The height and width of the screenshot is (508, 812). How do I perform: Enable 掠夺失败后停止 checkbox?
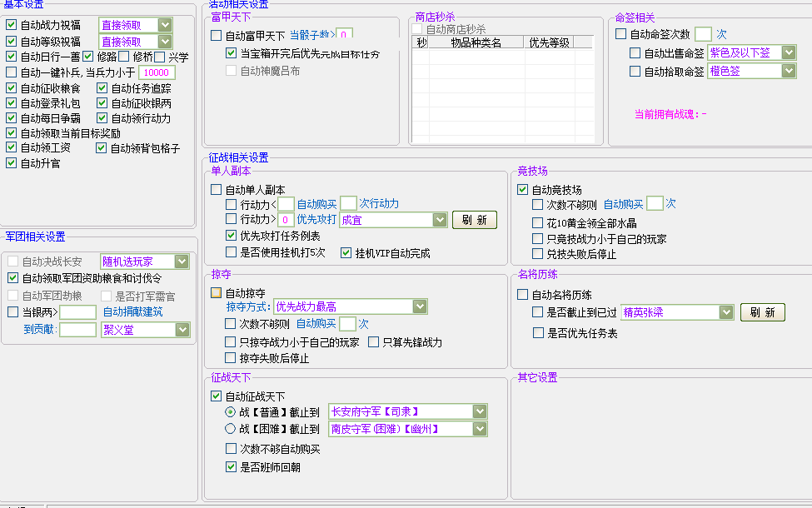coord(231,357)
